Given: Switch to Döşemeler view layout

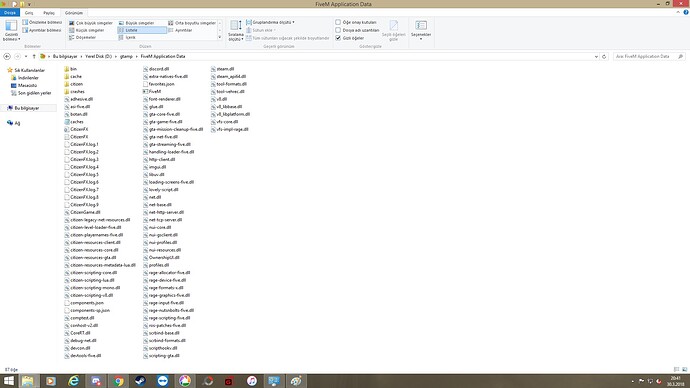Looking at the screenshot, I should [82, 38].
